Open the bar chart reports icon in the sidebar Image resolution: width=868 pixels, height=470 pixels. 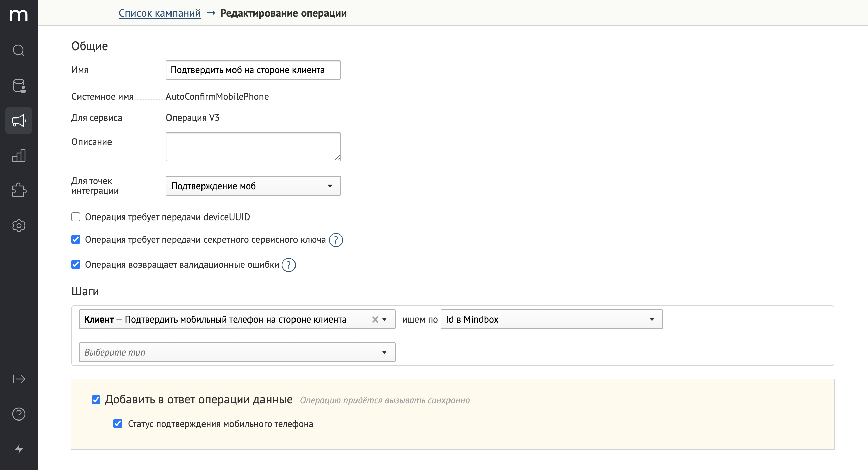pyautogui.click(x=19, y=156)
